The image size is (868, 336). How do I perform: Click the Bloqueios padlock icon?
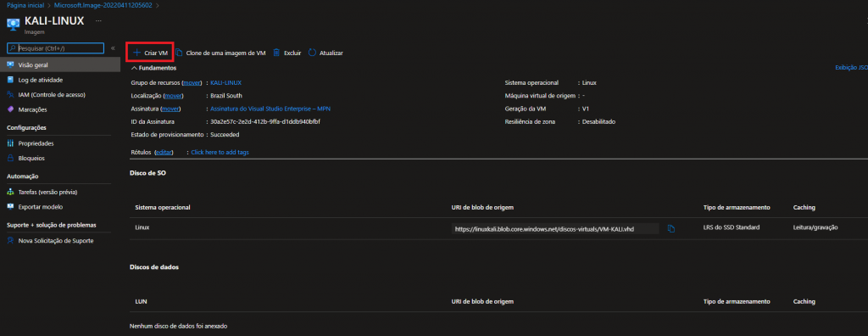[10, 158]
